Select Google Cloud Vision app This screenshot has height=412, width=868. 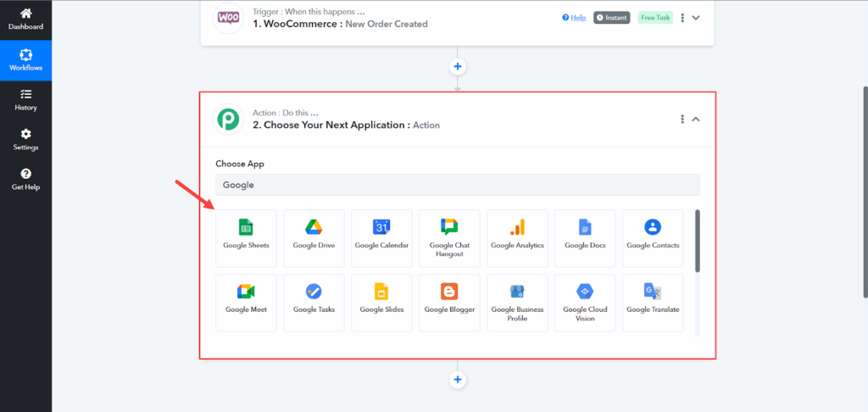(x=585, y=303)
